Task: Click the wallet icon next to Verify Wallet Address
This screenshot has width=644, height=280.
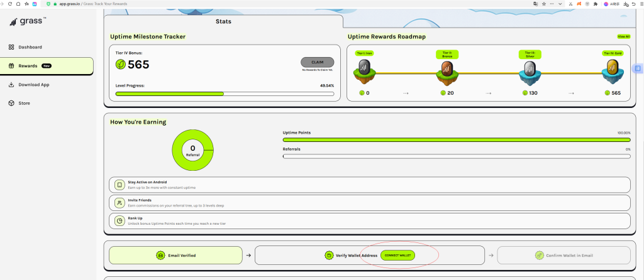Action: [x=328, y=256]
